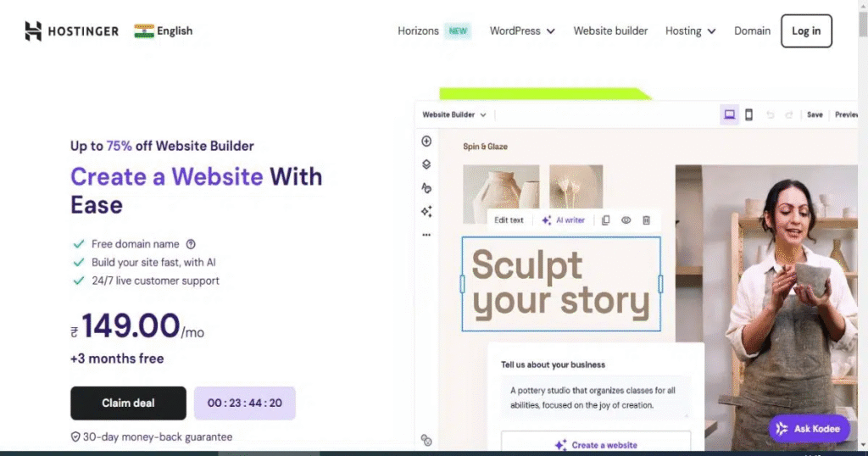This screenshot has width=868, height=456.
Task: Click the business description text field
Action: [x=595, y=398]
